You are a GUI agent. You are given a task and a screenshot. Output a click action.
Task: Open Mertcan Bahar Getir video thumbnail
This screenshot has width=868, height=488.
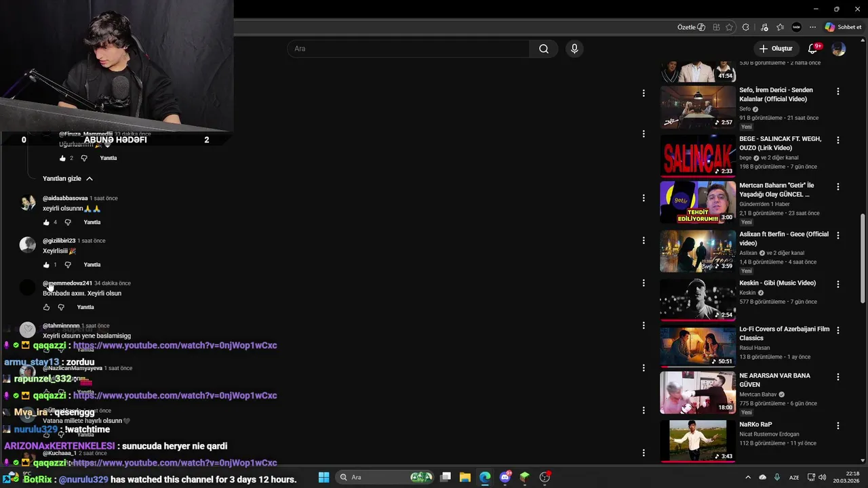click(698, 202)
